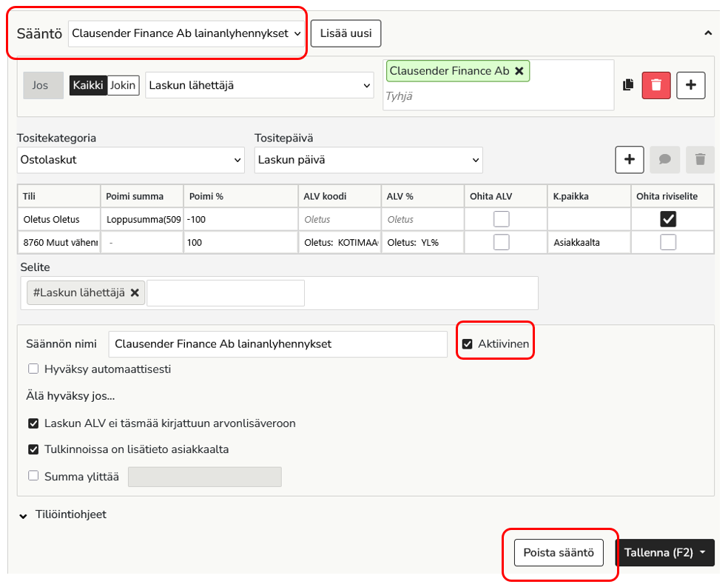Open the Tositekategoria Ostolaskut dropdown
Image resolution: width=728 pixels, height=587 pixels.
point(131,160)
